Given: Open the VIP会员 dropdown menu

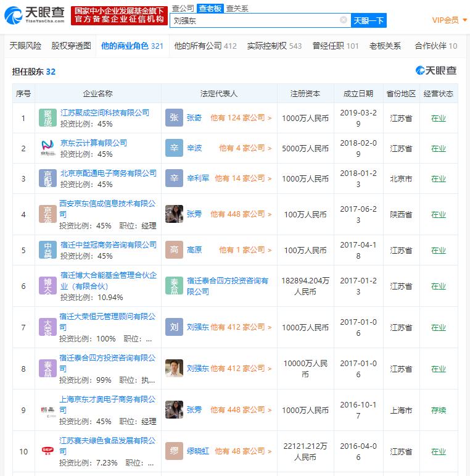Looking at the screenshot, I should tap(450, 20).
